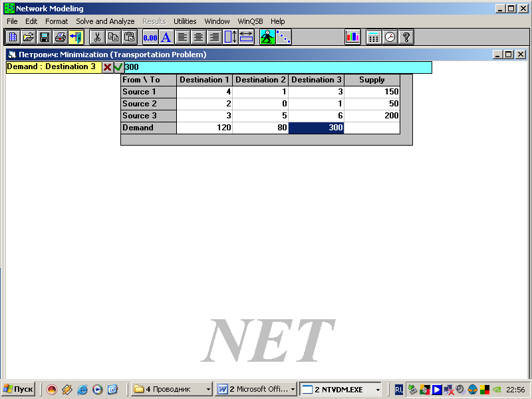Select Source 3 supply cell 200
The width and height of the screenshot is (532, 399).
372,116
